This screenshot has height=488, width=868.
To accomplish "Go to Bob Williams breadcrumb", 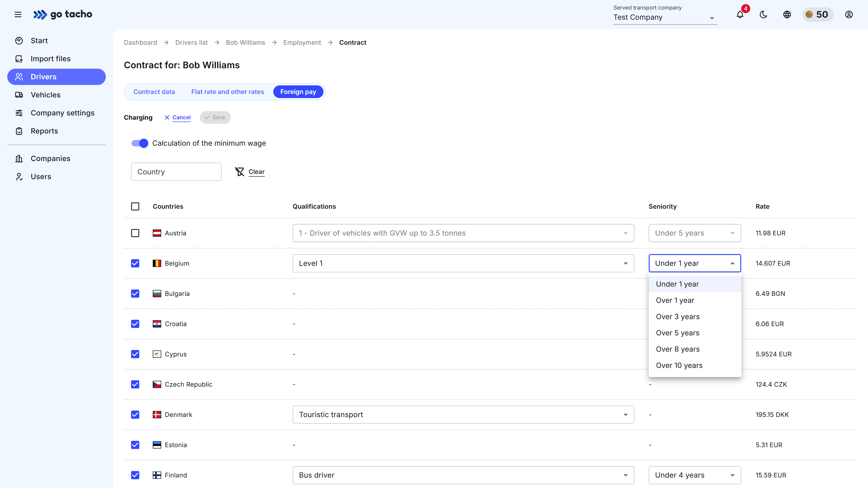I will 245,43.
